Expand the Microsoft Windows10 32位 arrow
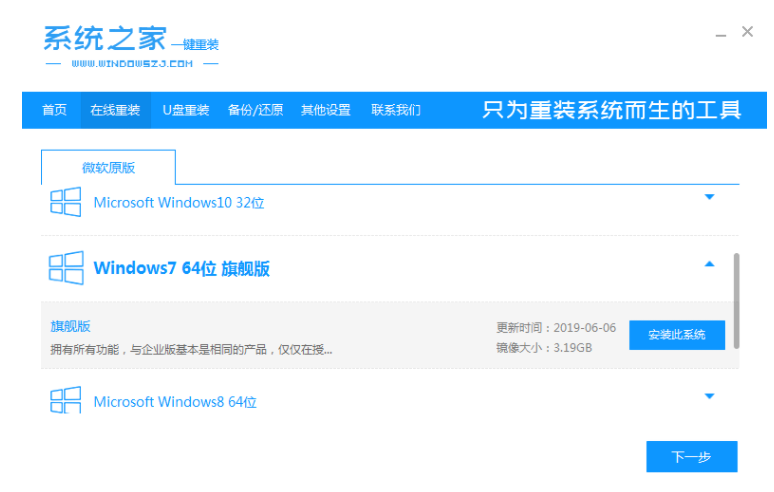The height and width of the screenshot is (492, 774). click(x=709, y=197)
